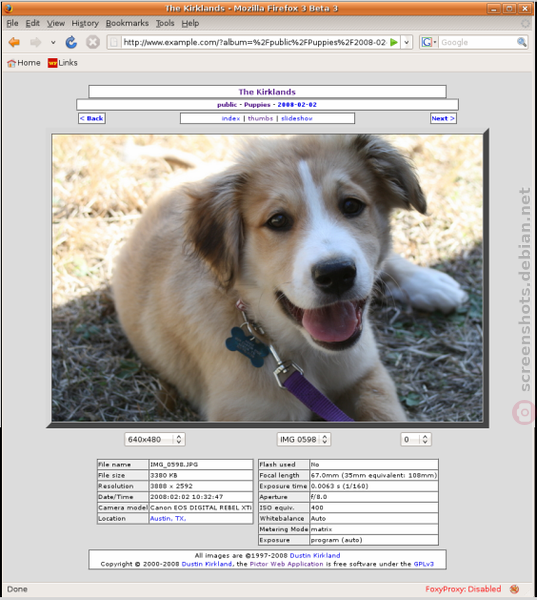This screenshot has height=600, width=537.
Task: Click the Google search magnifier icon
Action: pyautogui.click(x=521, y=42)
